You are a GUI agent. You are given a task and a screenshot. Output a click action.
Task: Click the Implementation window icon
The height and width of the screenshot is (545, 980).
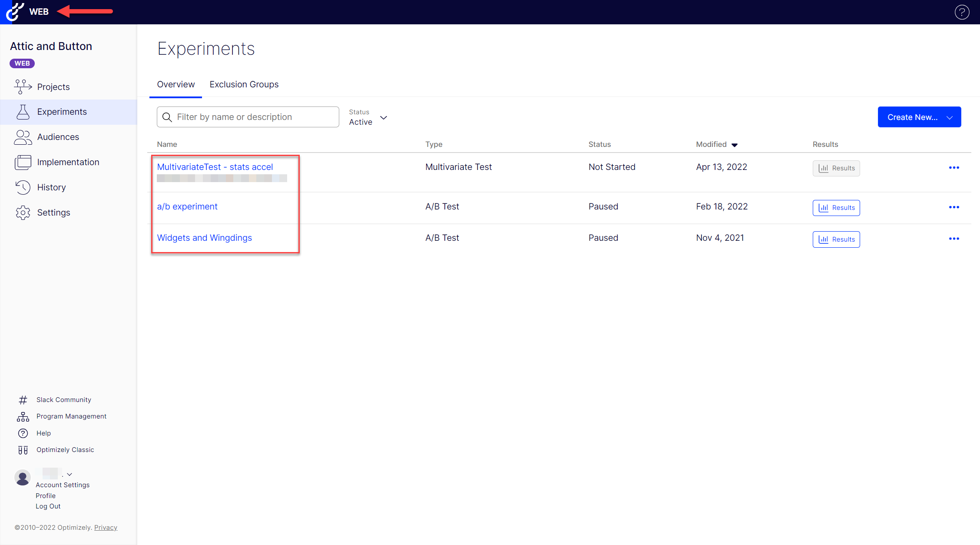pos(23,162)
